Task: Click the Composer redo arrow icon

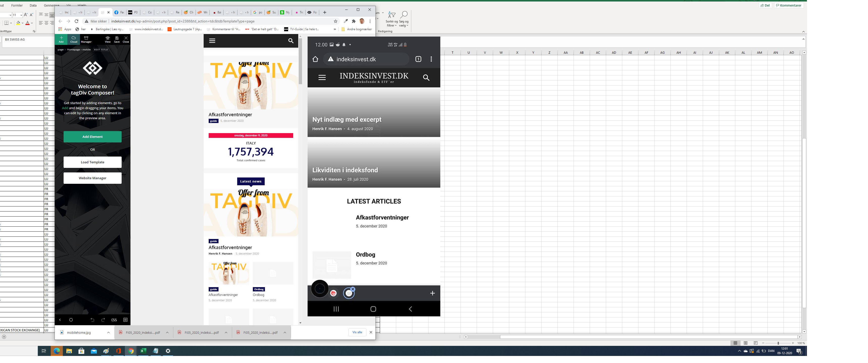Action: 103,320
